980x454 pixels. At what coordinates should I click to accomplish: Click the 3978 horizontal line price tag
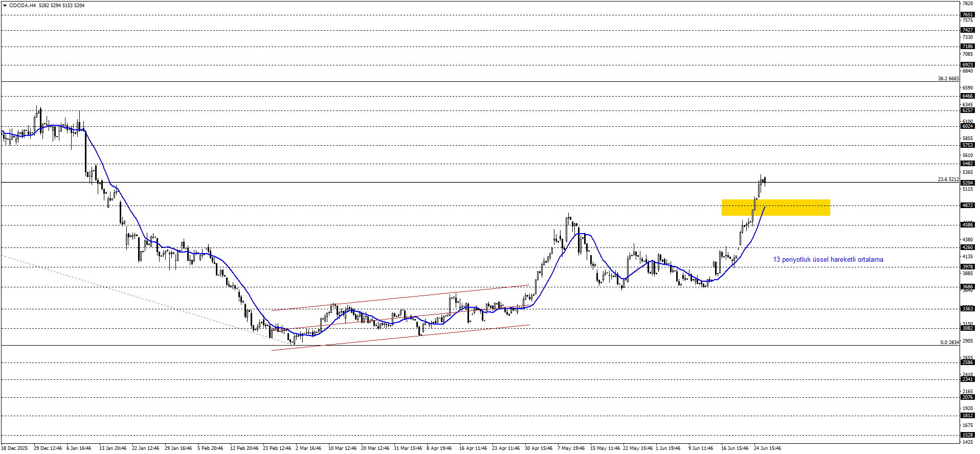[967, 267]
